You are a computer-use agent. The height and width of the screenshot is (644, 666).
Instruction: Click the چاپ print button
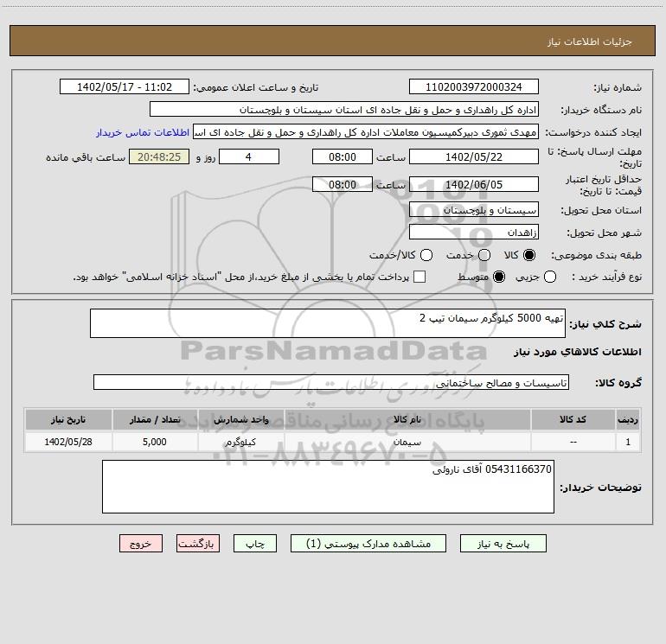click(x=255, y=544)
